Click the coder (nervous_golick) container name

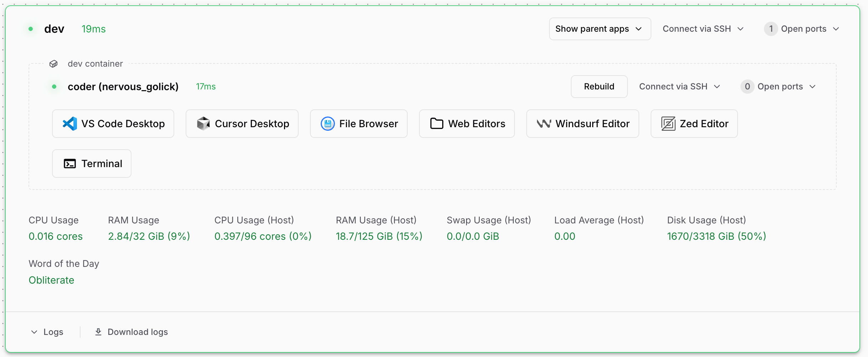(x=123, y=87)
